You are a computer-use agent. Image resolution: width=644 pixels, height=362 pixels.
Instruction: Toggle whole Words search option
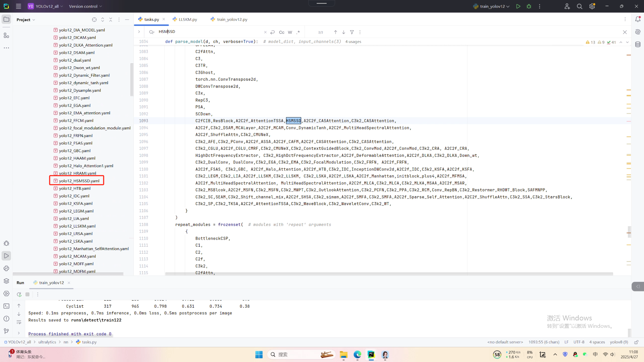(x=290, y=32)
